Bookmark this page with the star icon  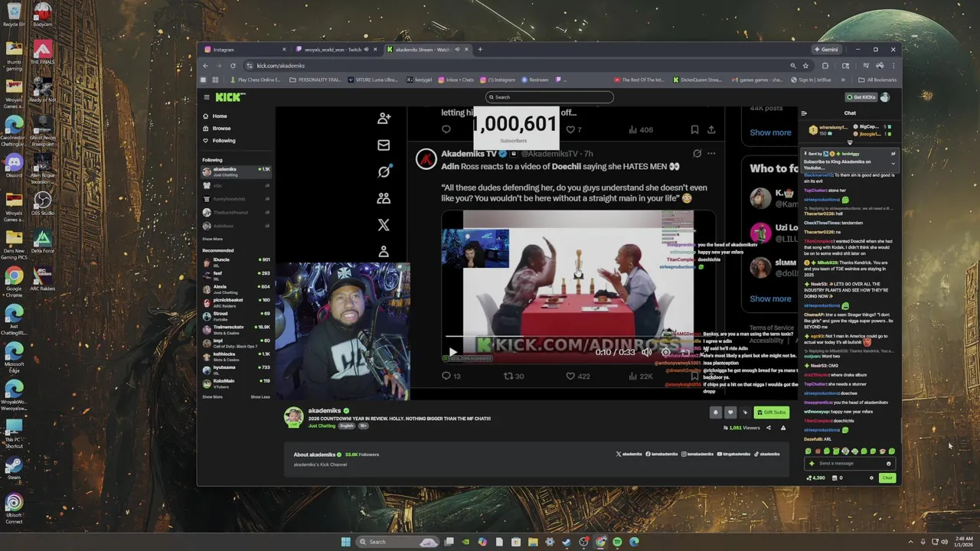pos(805,66)
